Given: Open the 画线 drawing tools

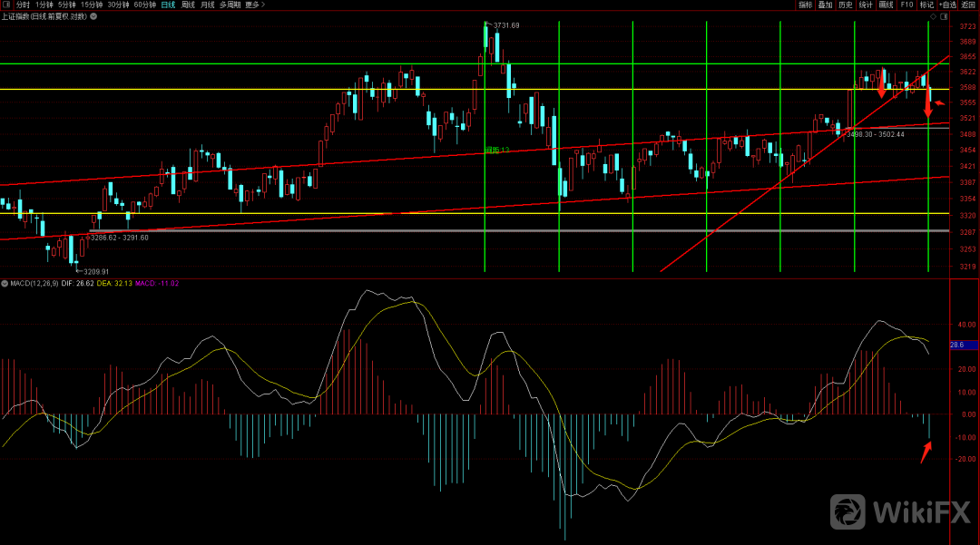Looking at the screenshot, I should (886, 5).
